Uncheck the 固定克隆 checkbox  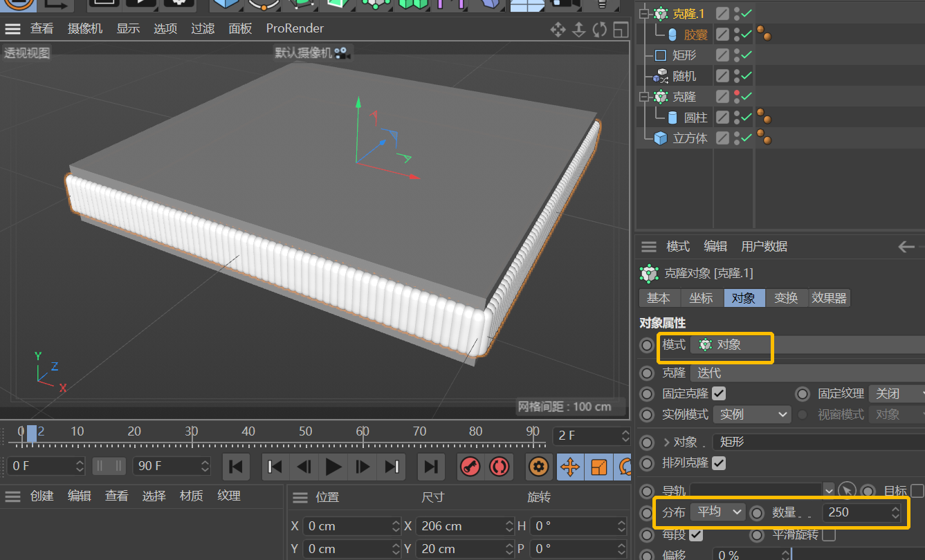(x=720, y=393)
